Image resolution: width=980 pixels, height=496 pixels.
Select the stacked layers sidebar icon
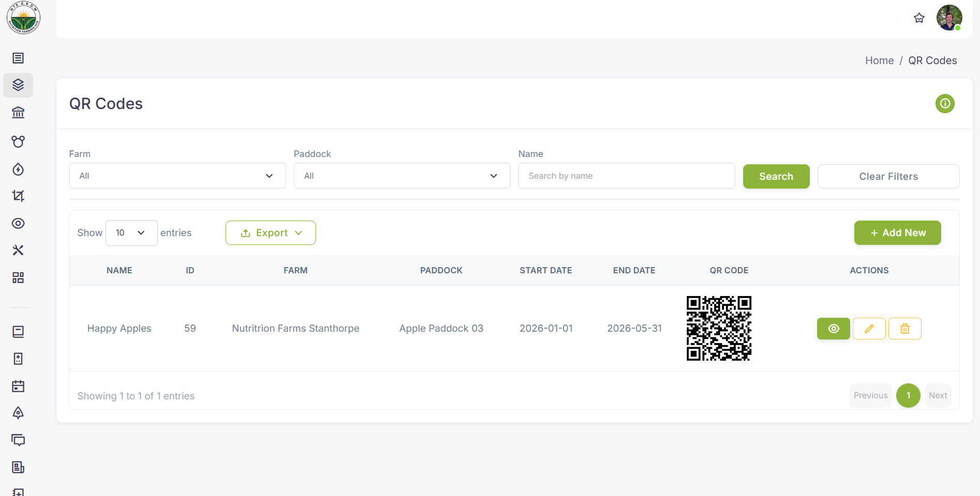(18, 85)
